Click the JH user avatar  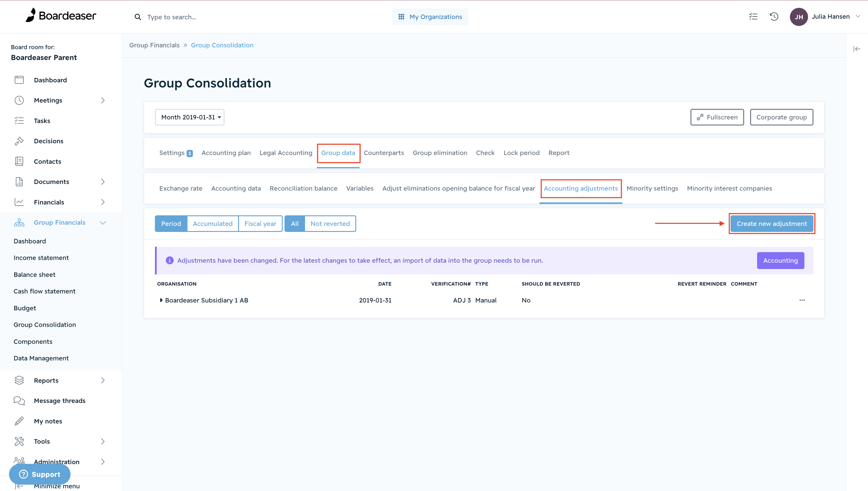click(x=799, y=17)
